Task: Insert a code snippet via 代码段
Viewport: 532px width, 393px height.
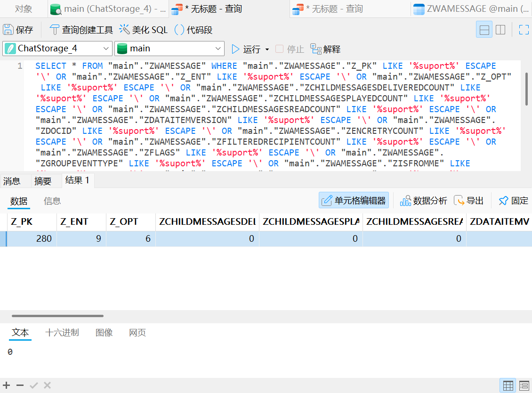Action: 193,30
